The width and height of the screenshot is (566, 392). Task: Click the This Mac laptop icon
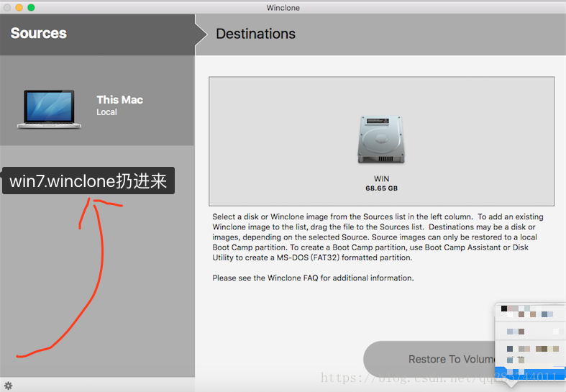point(49,109)
